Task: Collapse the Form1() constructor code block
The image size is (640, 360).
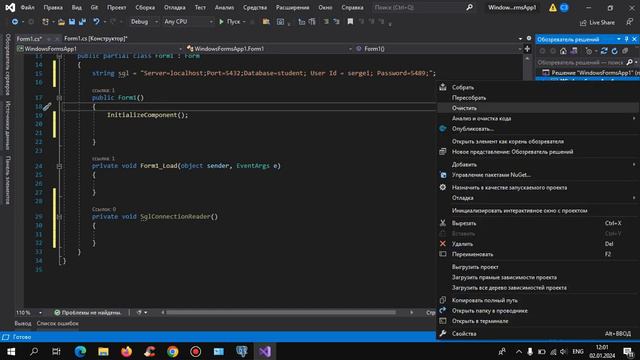Action: (x=59, y=98)
